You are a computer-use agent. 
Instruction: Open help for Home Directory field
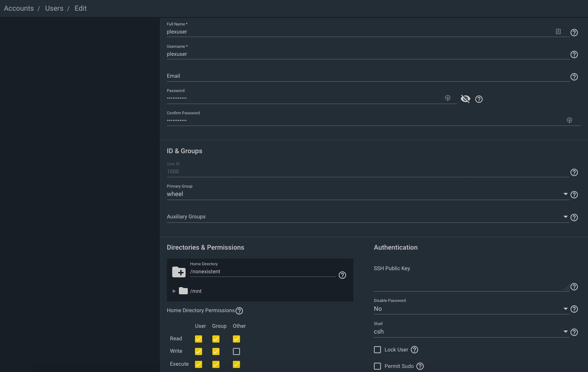[x=342, y=275]
